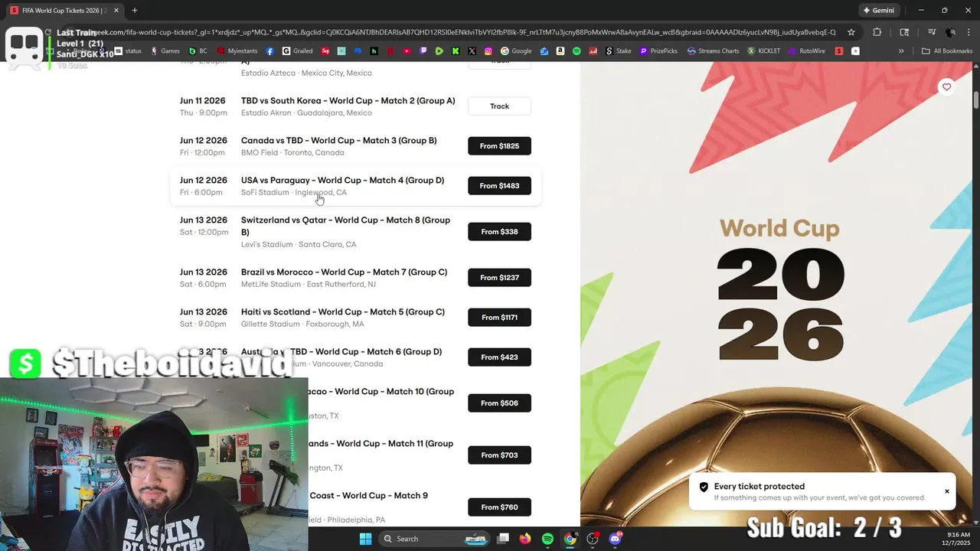Click 'BMO Field · Toronto, Canada' text
This screenshot has height=551, width=980.
pos(292,153)
